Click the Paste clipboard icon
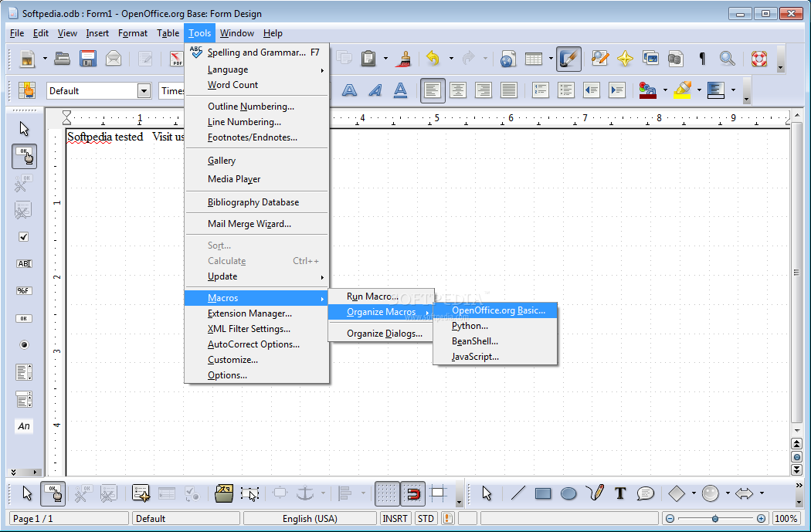Screen dimensions: 811x532 [x=368, y=59]
